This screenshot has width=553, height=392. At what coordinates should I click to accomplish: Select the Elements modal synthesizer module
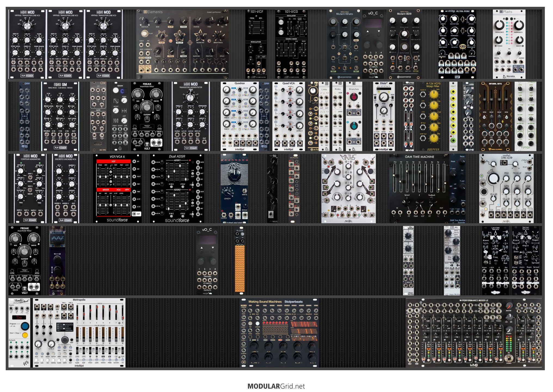182,44
